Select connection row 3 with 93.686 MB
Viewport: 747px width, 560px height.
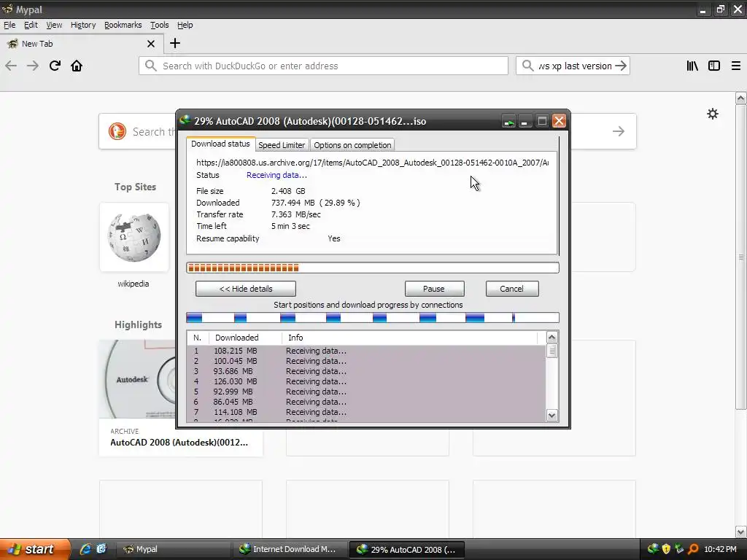(x=366, y=371)
